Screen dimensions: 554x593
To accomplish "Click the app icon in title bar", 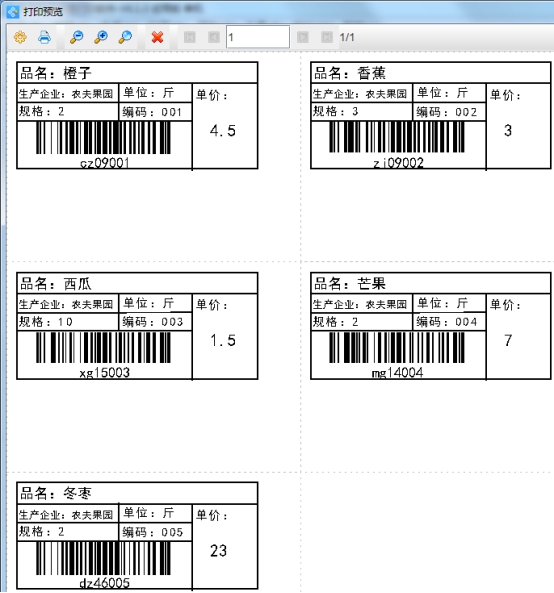I will coord(12,12).
